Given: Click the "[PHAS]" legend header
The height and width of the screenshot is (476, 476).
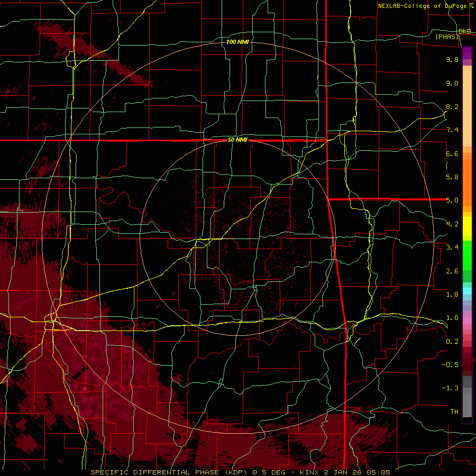Looking at the screenshot, I should pos(447,36).
